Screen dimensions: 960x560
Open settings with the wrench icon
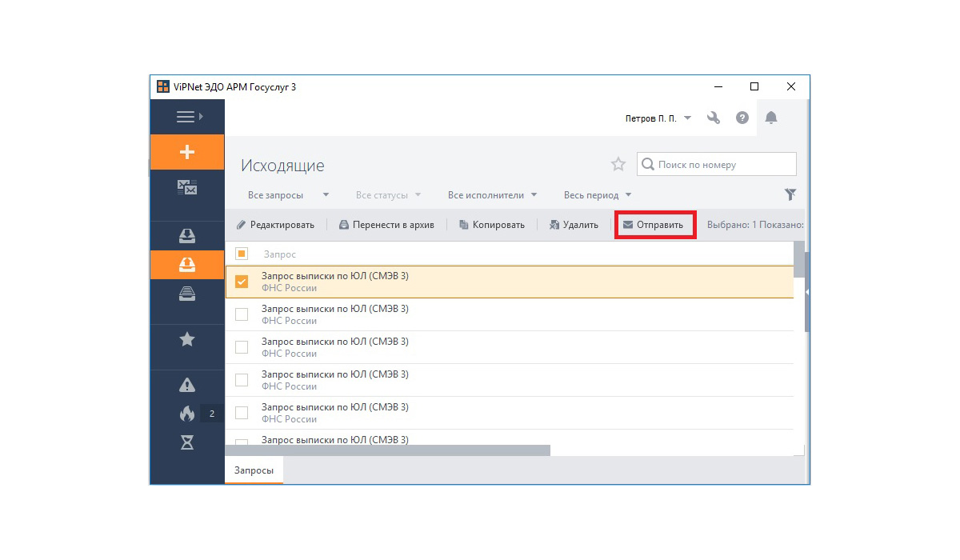[x=714, y=118]
